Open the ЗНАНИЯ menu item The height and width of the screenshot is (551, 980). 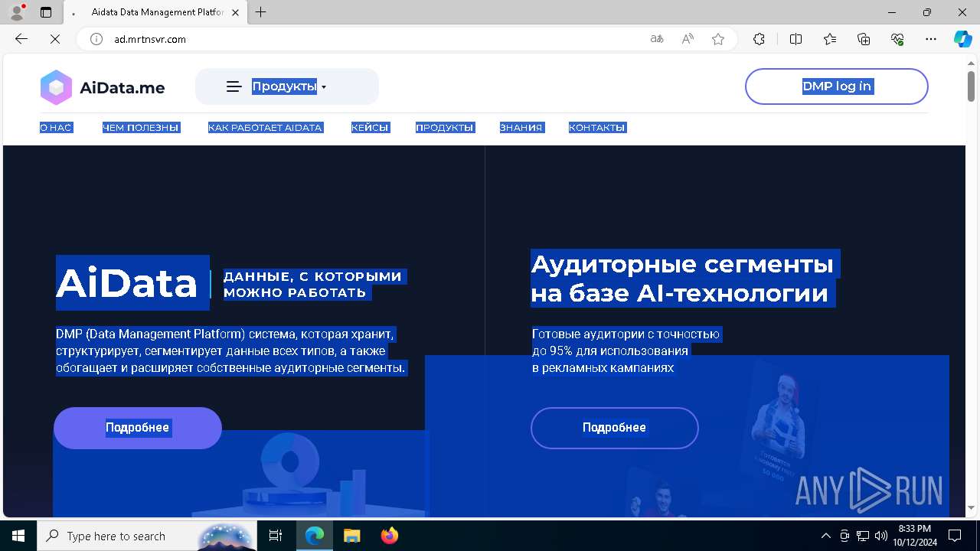pos(521,128)
